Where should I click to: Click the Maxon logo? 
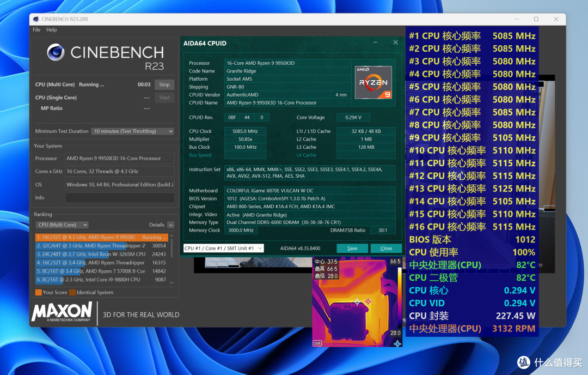62,312
